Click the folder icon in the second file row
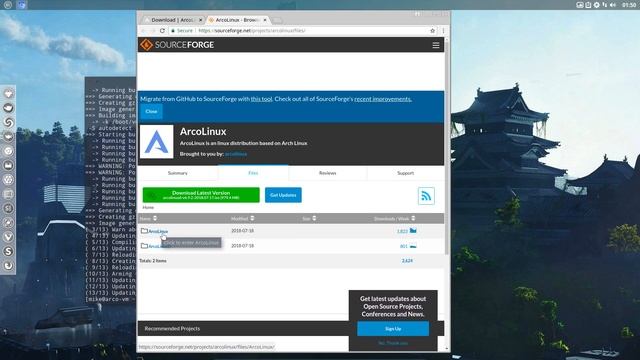 pyautogui.click(x=144, y=246)
